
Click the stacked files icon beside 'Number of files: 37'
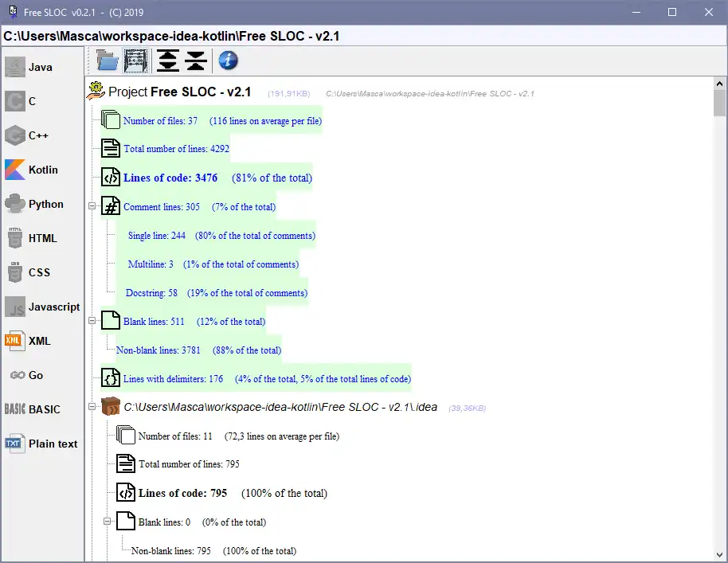click(x=111, y=119)
